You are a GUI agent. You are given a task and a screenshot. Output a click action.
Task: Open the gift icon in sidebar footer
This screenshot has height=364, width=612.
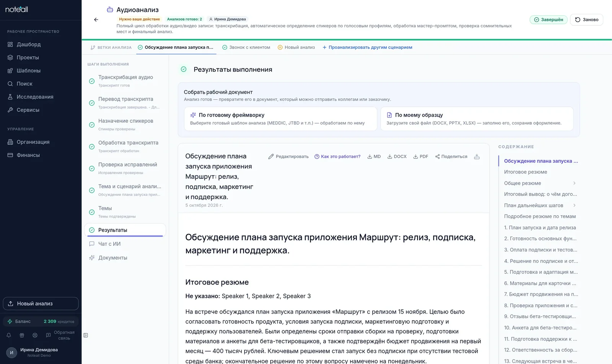click(x=22, y=335)
